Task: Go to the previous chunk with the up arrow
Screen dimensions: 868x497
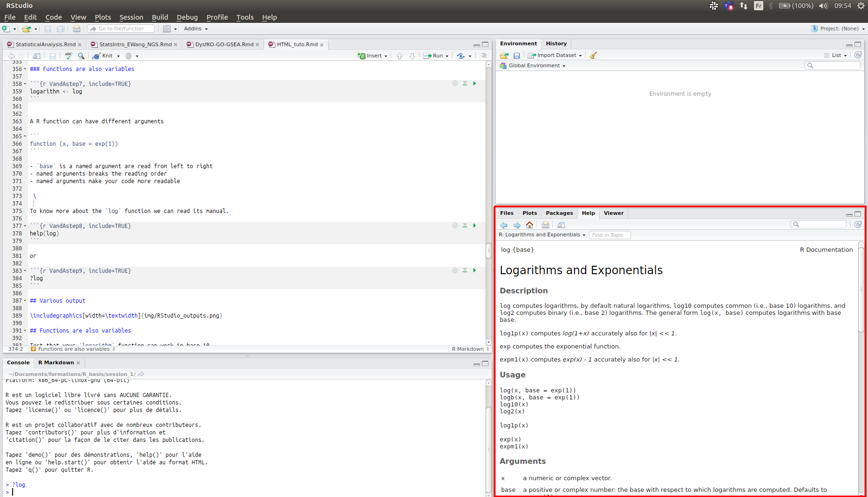Action: (400, 56)
